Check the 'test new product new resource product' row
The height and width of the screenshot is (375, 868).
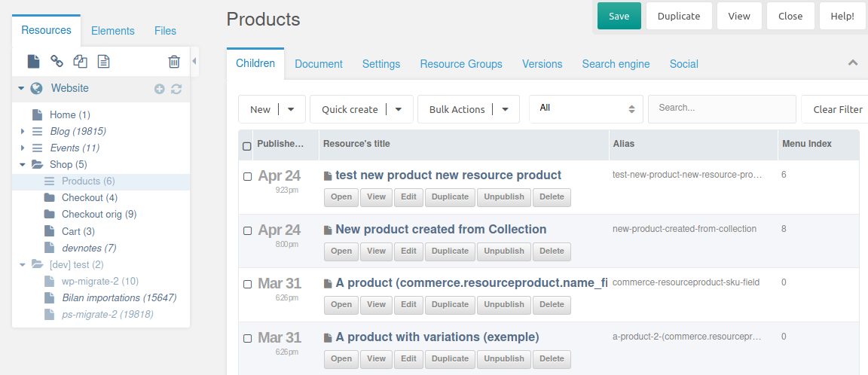tap(247, 176)
